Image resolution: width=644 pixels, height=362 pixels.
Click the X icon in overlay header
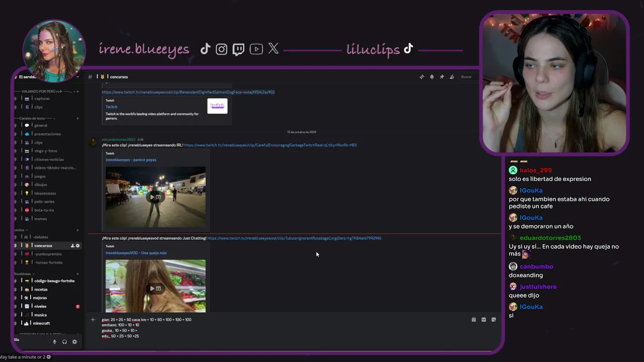pyautogui.click(x=273, y=48)
